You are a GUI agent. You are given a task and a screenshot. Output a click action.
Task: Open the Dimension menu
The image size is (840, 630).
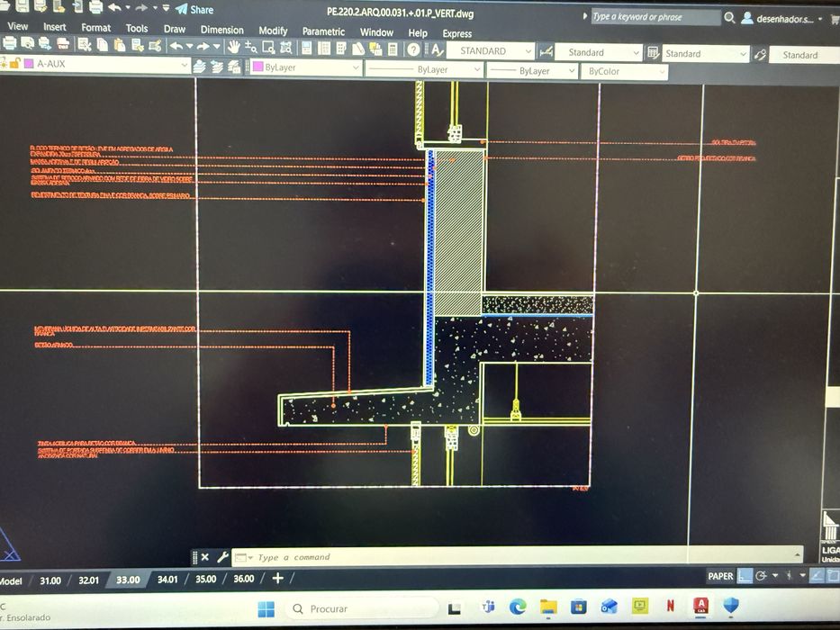coord(221,30)
